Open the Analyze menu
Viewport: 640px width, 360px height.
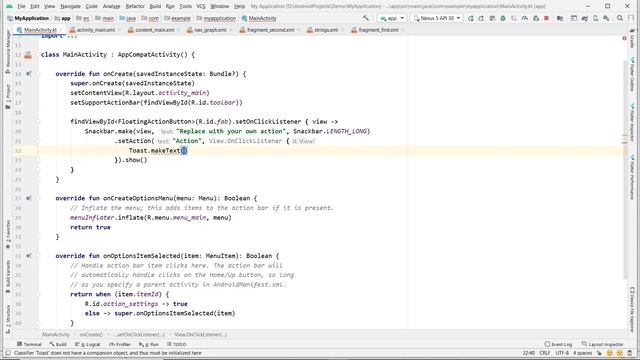pos(111,6)
